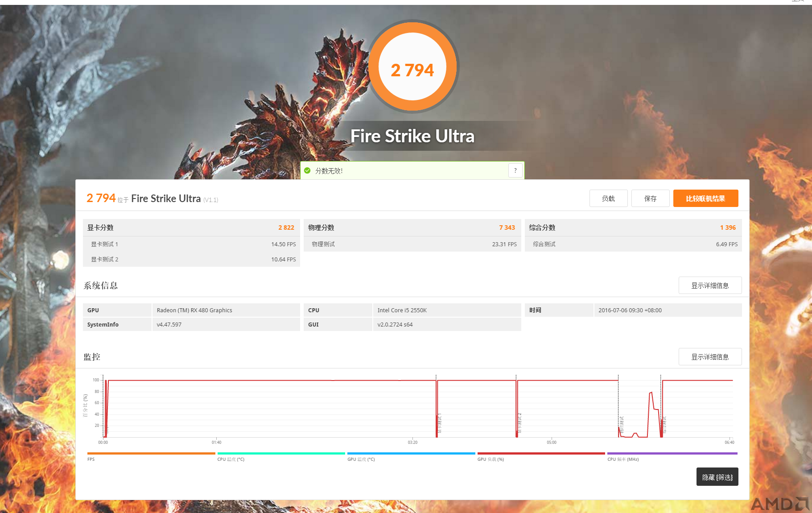Click the 1 396 combined score value
Image resolution: width=812 pixels, height=513 pixels.
coord(728,228)
